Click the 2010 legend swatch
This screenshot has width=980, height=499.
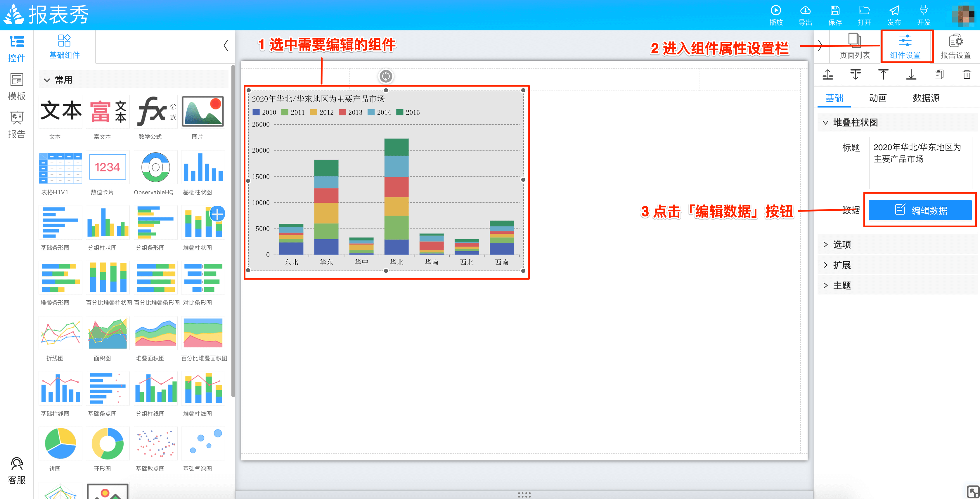[x=256, y=112]
